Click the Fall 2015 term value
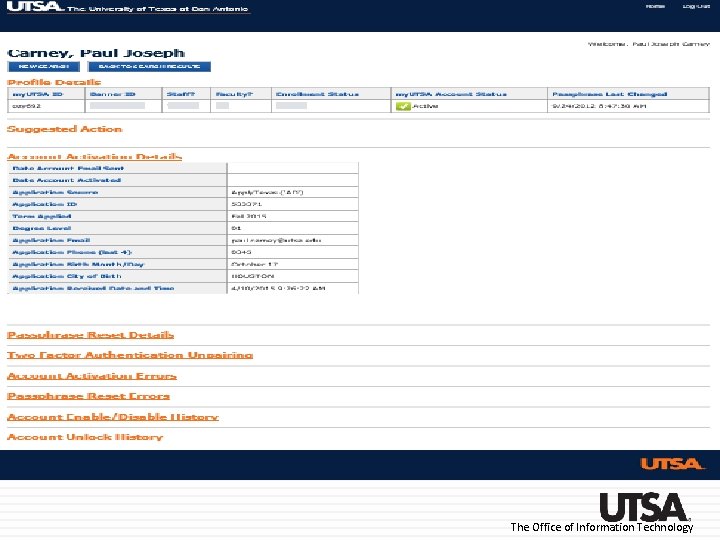 (249, 216)
